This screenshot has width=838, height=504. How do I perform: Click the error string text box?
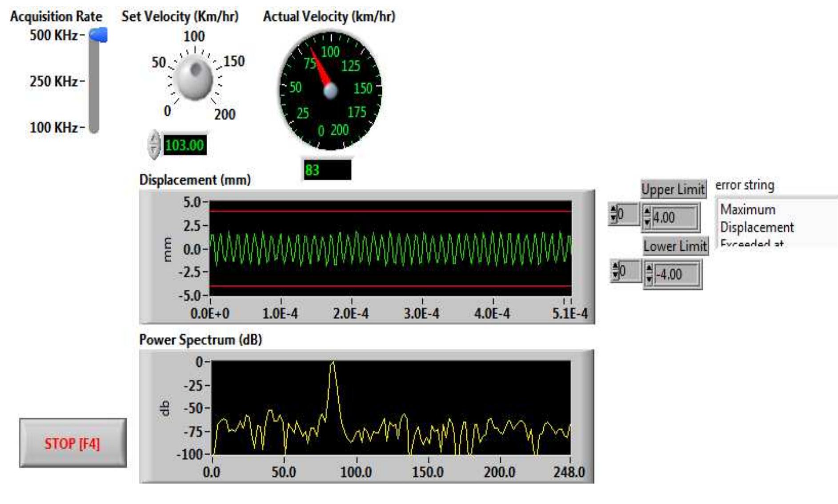pos(777,222)
